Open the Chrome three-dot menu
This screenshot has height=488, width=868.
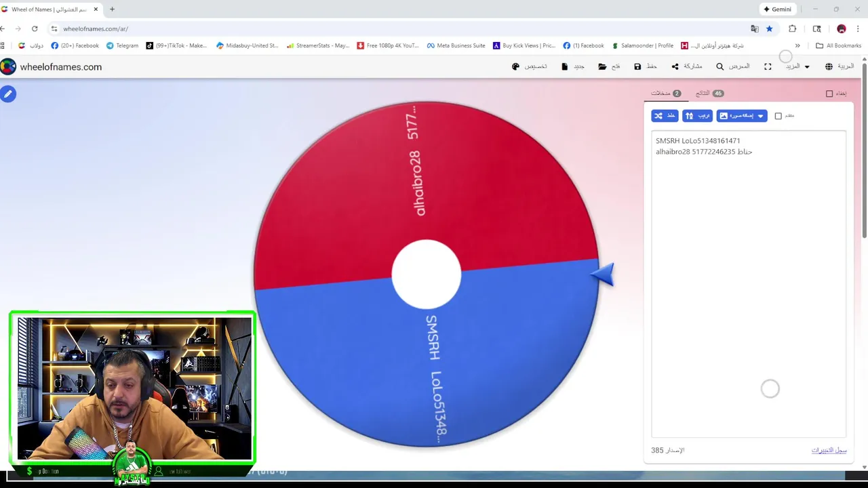click(858, 28)
